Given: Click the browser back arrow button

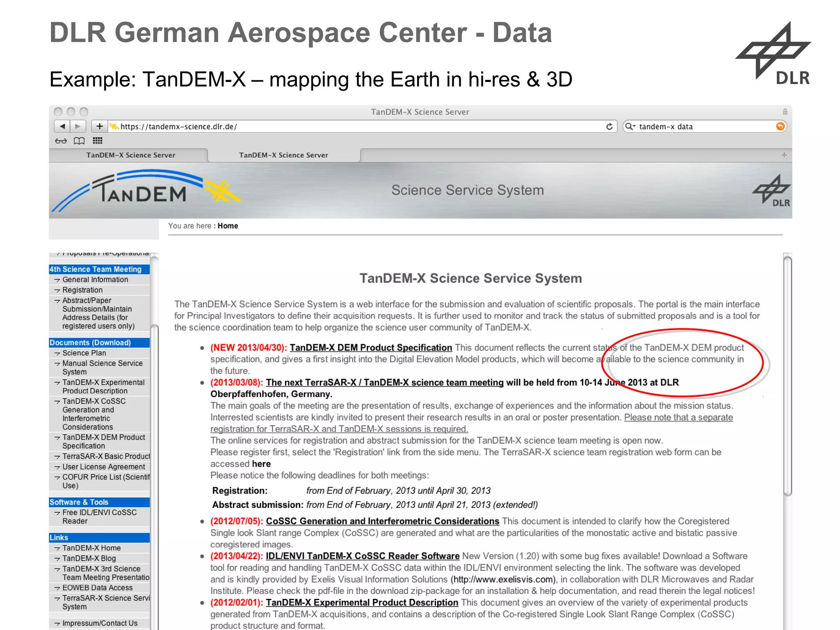Looking at the screenshot, I should (x=62, y=126).
